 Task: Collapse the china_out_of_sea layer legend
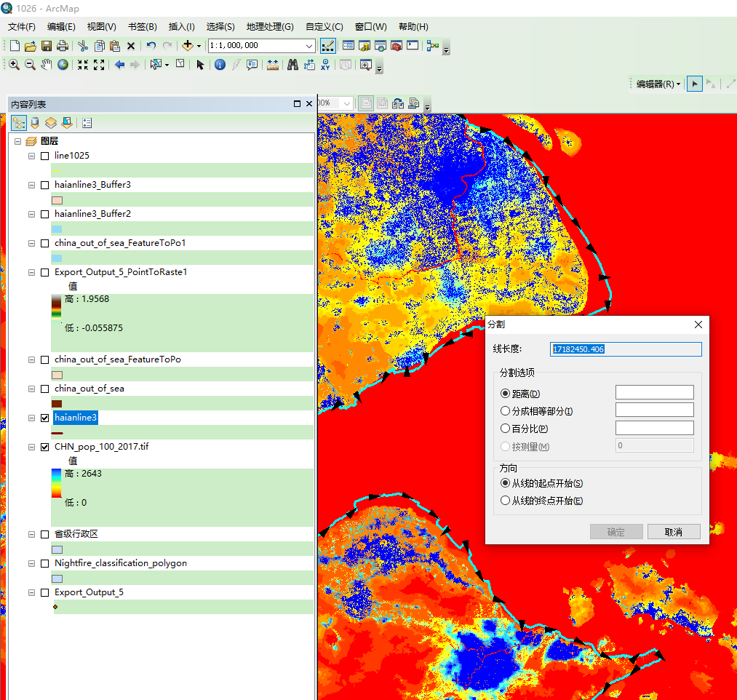point(31,389)
